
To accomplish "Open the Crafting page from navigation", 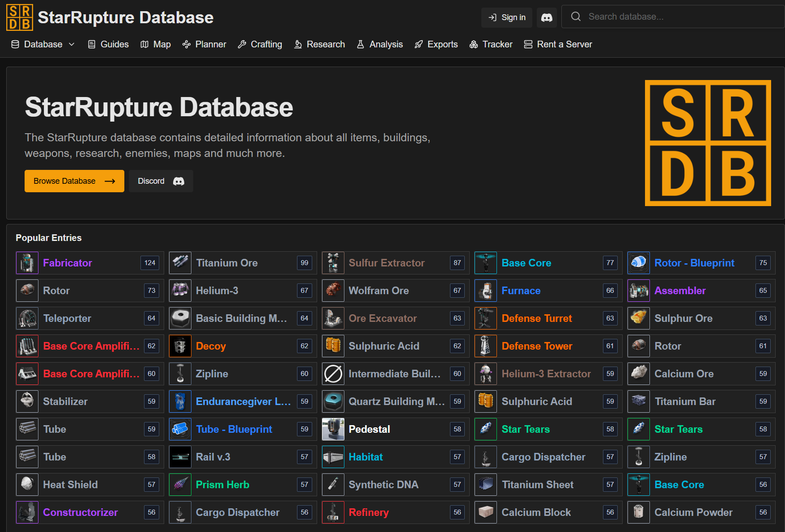I will click(x=260, y=44).
